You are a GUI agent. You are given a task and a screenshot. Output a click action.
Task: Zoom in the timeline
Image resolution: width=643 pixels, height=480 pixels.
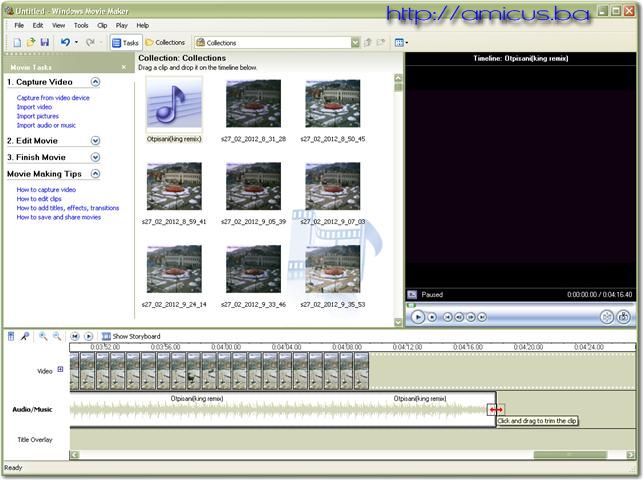pyautogui.click(x=43, y=336)
